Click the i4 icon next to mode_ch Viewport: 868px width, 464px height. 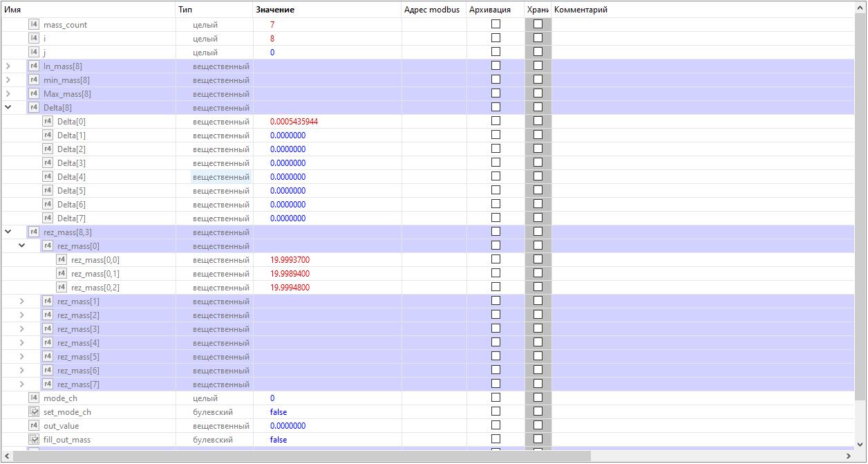[x=34, y=398]
